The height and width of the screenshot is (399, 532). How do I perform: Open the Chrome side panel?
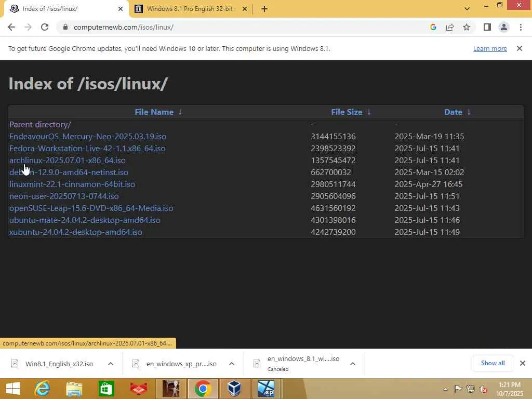pos(487,27)
